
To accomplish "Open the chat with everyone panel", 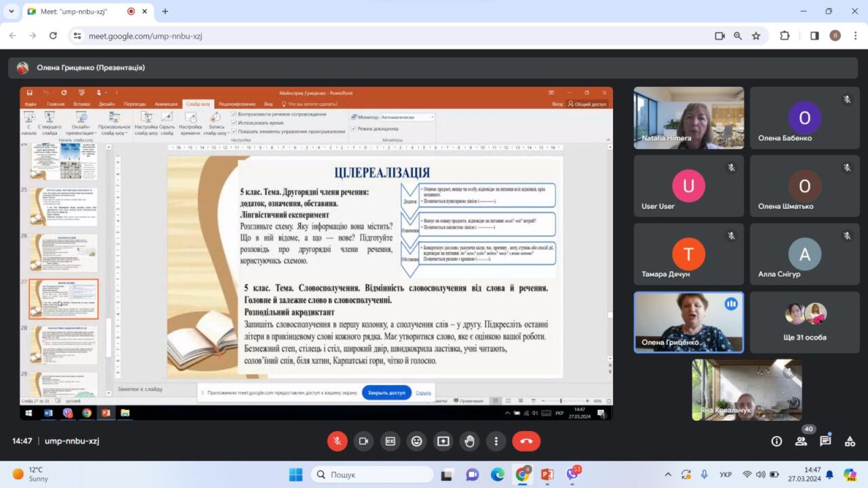I will point(825,441).
